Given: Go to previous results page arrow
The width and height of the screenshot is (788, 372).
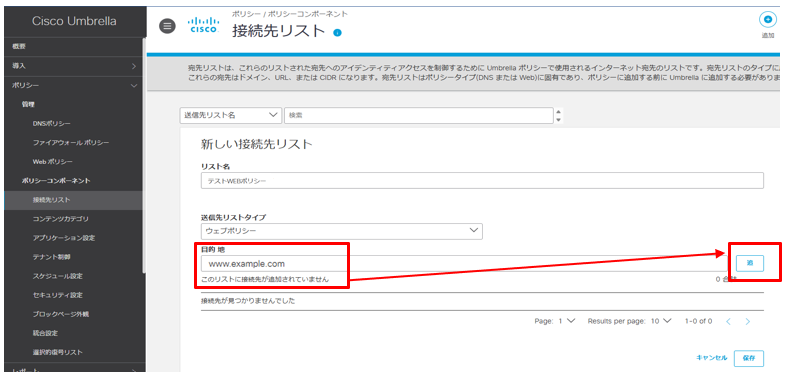Looking at the screenshot, I should (728, 321).
